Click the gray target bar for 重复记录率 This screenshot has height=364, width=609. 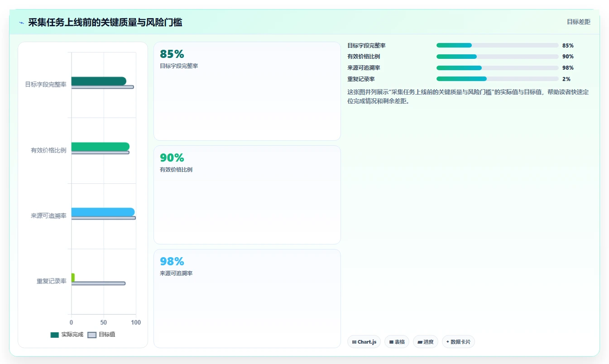coord(98,283)
